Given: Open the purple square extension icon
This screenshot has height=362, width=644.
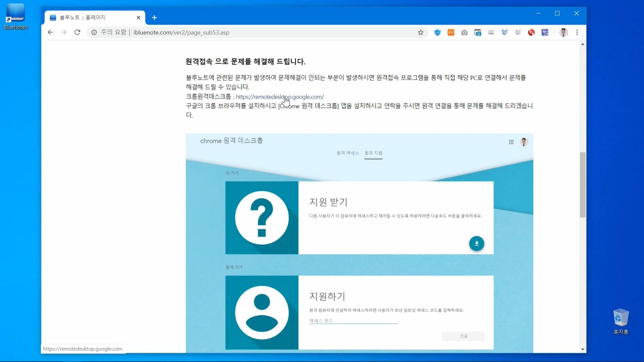Looking at the screenshot, I should click(x=545, y=33).
